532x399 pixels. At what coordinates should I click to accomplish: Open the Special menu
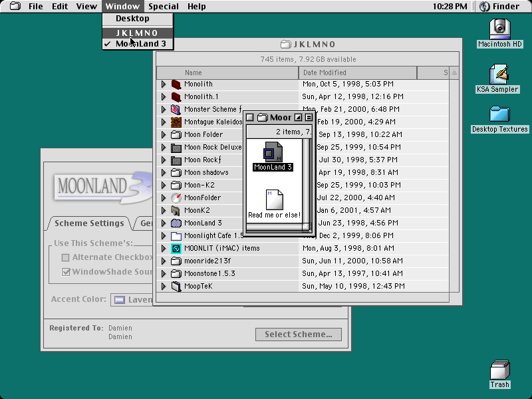[x=163, y=6]
